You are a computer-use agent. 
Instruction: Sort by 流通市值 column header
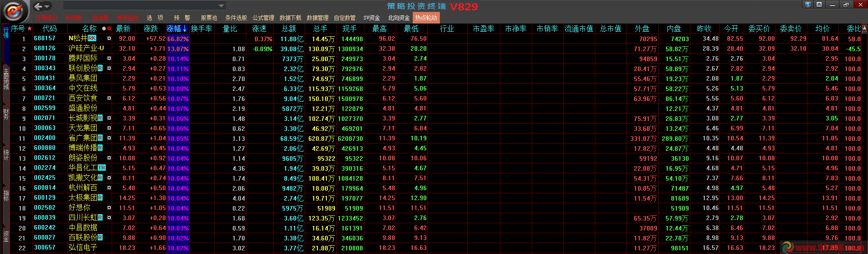579,29
